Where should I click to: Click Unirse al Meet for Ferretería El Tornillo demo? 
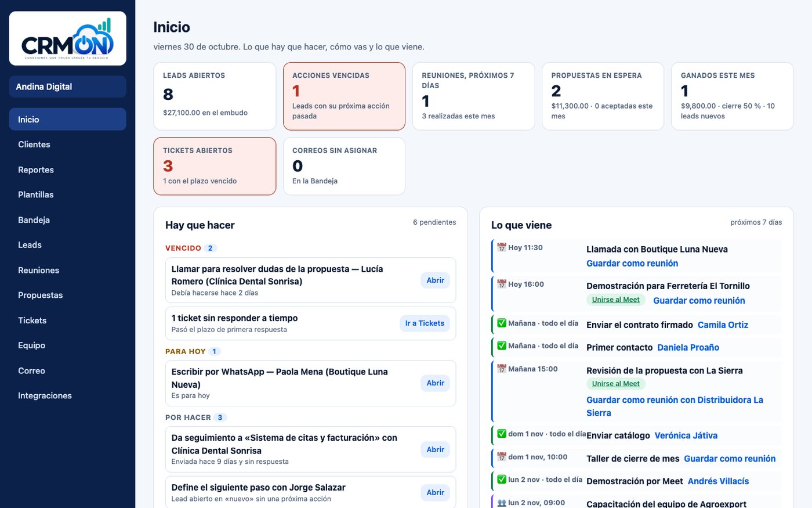(615, 300)
